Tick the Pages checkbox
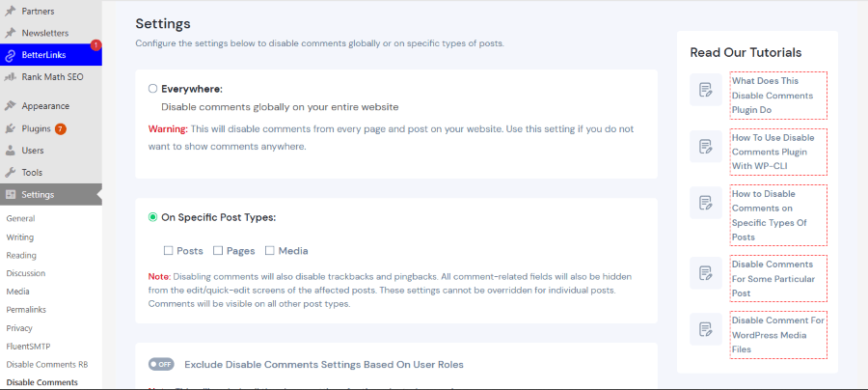Image resolution: width=868 pixels, height=390 pixels. point(218,251)
